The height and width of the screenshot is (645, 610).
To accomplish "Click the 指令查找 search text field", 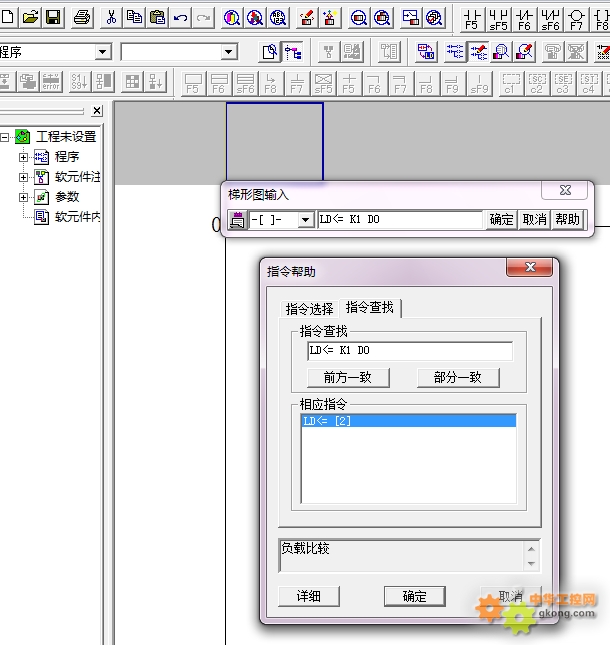I will (x=409, y=351).
